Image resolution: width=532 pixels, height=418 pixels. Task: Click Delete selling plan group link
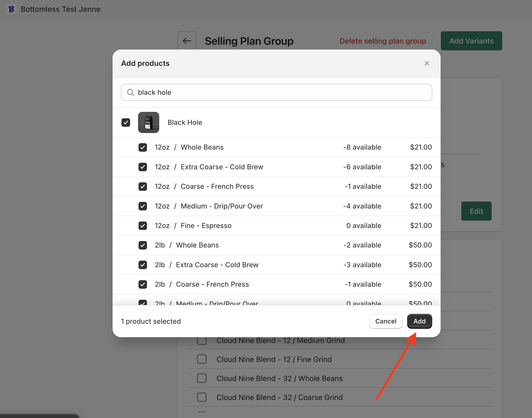[x=382, y=41]
